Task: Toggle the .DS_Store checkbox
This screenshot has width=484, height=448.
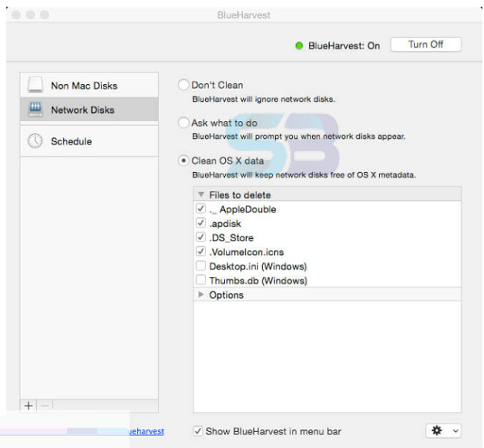Action: click(201, 237)
